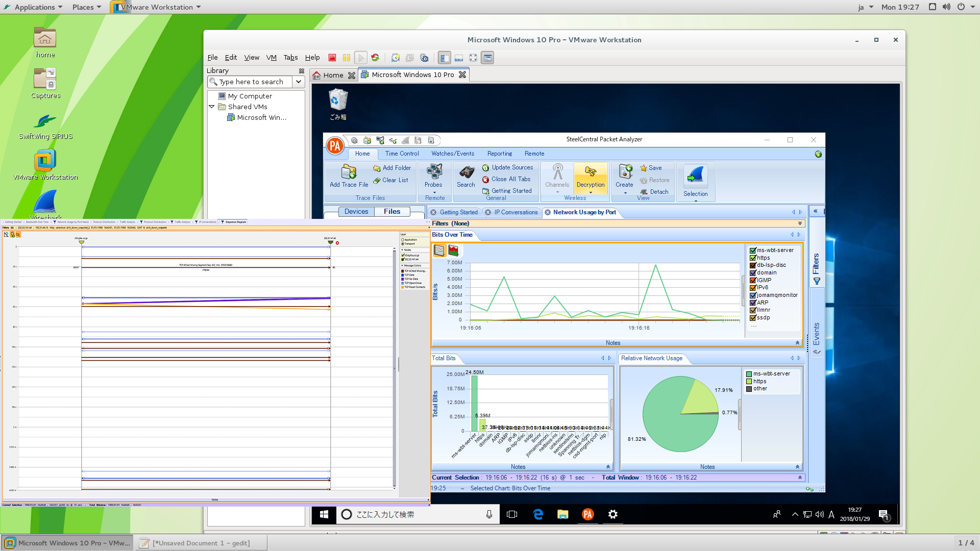Screen dimensions: 980x551
Task: Open the Reporting ribbon tab
Action: tap(500, 154)
